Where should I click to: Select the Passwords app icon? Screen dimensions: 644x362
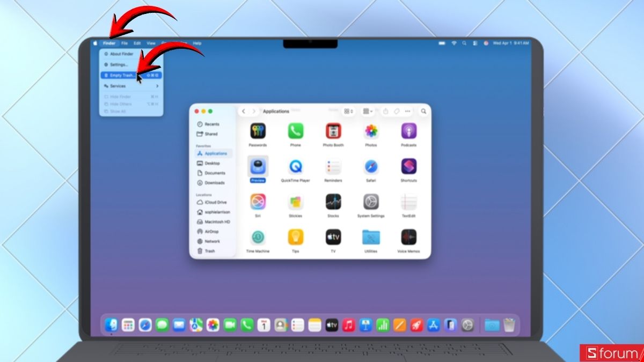pos(258,131)
